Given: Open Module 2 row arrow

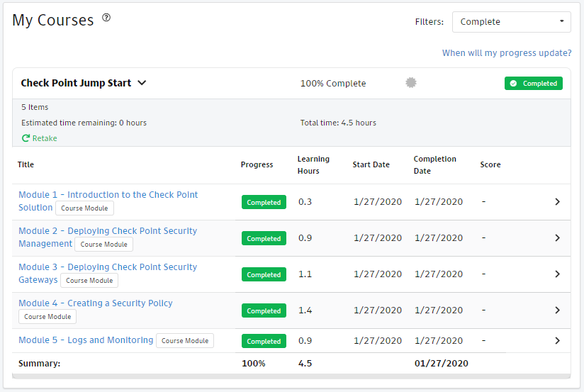Looking at the screenshot, I should (x=557, y=237).
